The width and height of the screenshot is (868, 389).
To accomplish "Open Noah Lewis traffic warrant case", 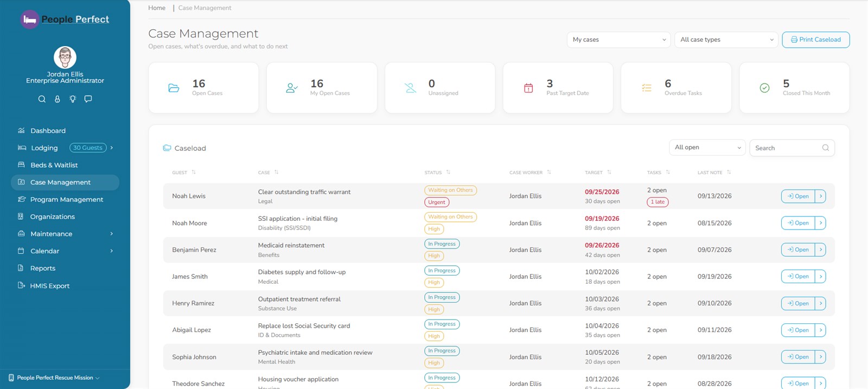I will [x=798, y=196].
